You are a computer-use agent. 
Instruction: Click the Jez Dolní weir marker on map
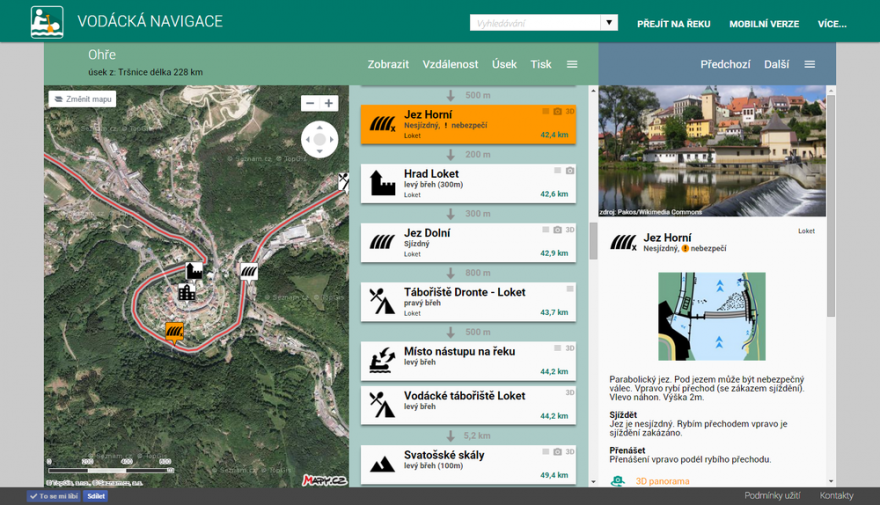249,271
